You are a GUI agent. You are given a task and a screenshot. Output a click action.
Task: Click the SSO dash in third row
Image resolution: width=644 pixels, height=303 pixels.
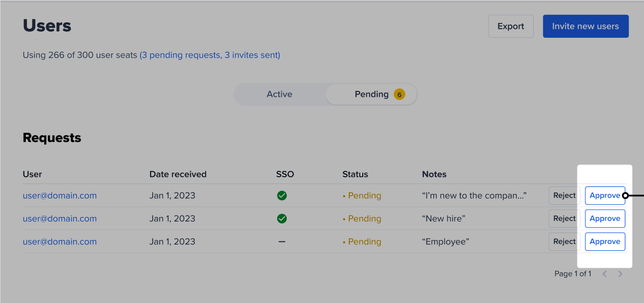pyautogui.click(x=282, y=241)
